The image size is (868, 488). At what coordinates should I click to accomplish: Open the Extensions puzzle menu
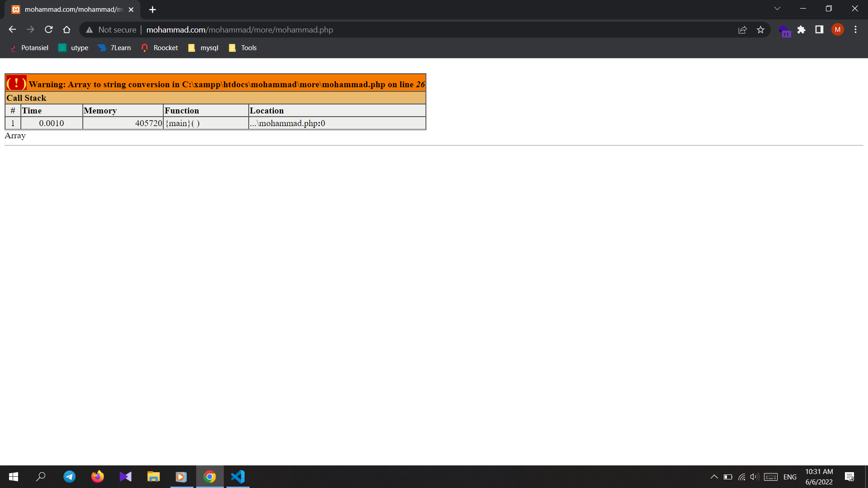click(802, 30)
